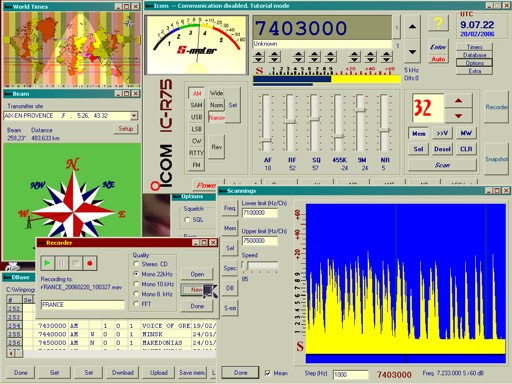Open the Options panel
This screenshot has width=512, height=384.
point(474,63)
